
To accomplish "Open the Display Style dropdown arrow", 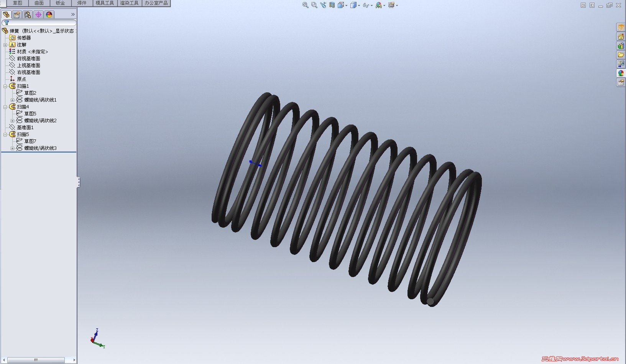I will coord(359,5).
